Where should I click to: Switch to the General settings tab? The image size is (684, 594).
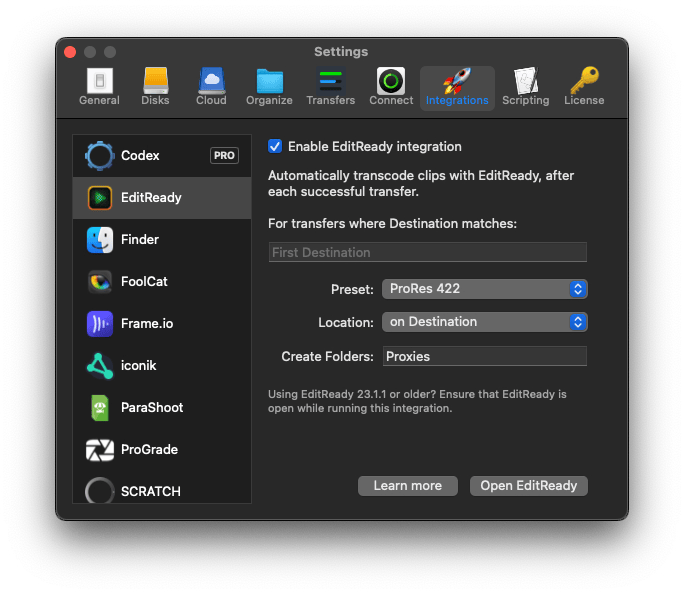(x=99, y=87)
